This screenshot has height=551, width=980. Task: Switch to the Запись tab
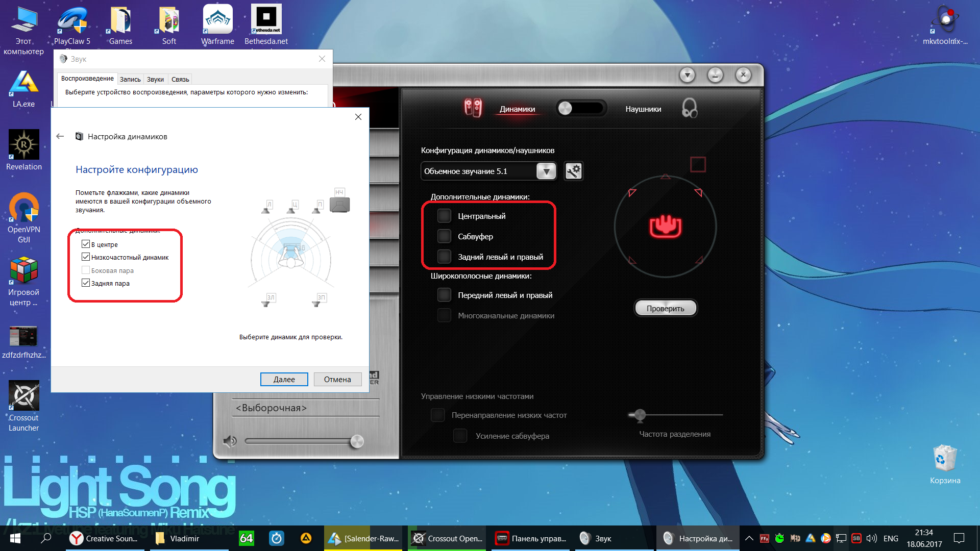[130, 79]
